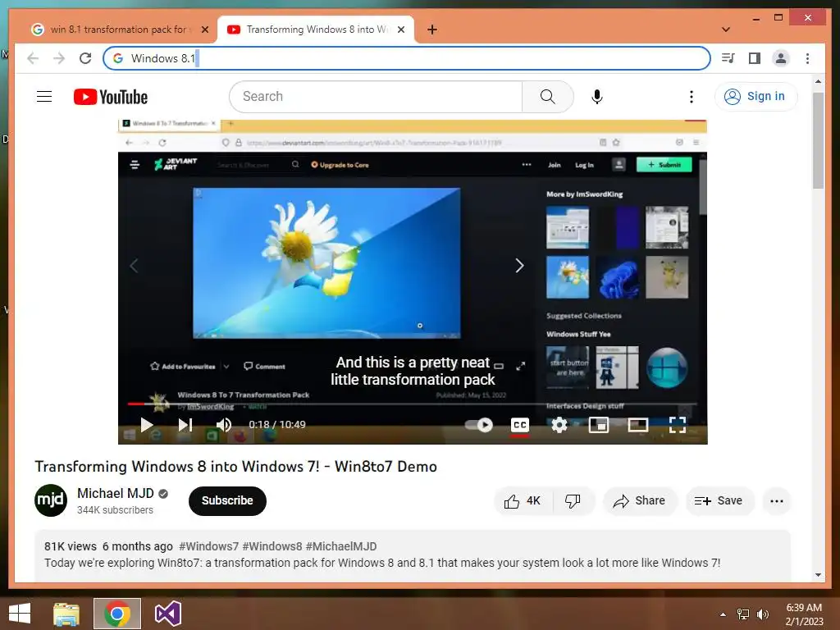The height and width of the screenshot is (630, 840).
Task: Click the page scroll down arrow
Action: point(818,575)
